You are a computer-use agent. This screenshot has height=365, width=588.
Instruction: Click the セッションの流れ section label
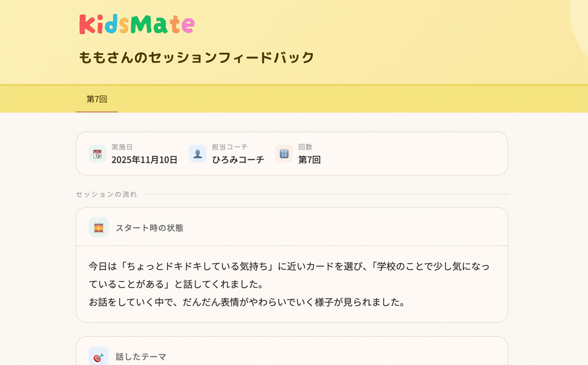pos(106,194)
